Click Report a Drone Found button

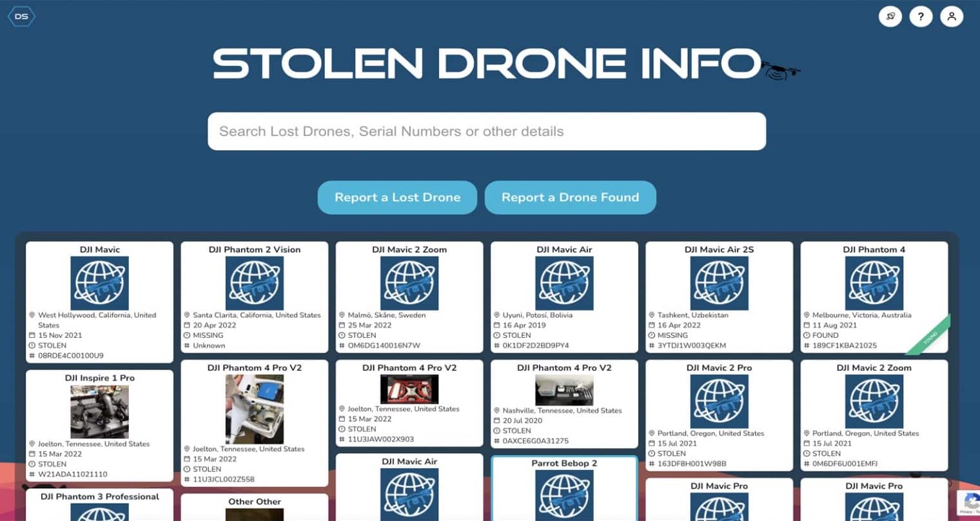click(x=570, y=197)
